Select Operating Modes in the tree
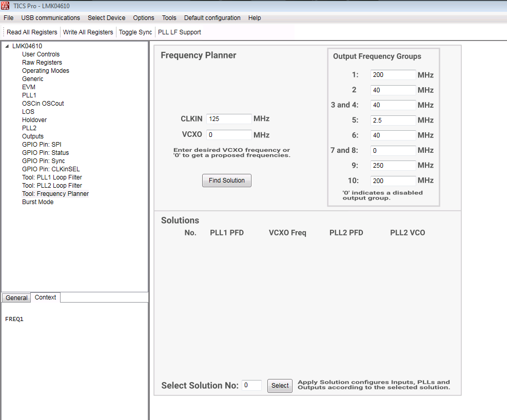 [x=46, y=70]
